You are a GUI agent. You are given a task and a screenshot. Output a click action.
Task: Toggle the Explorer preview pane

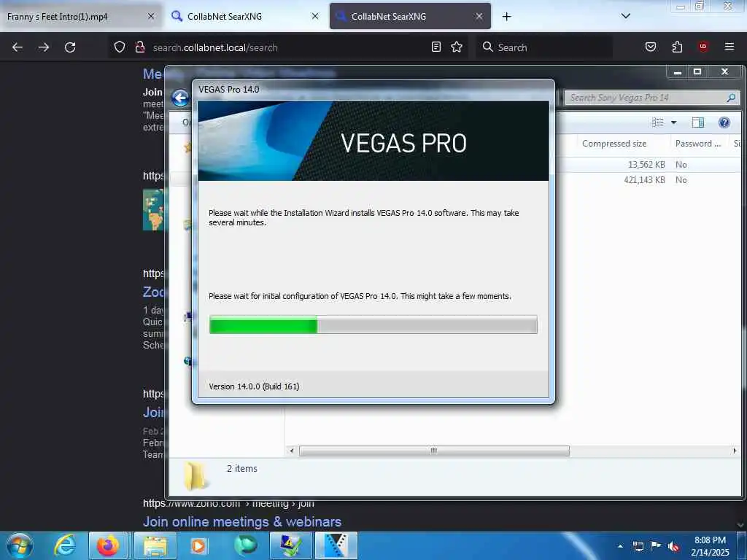[698, 122]
